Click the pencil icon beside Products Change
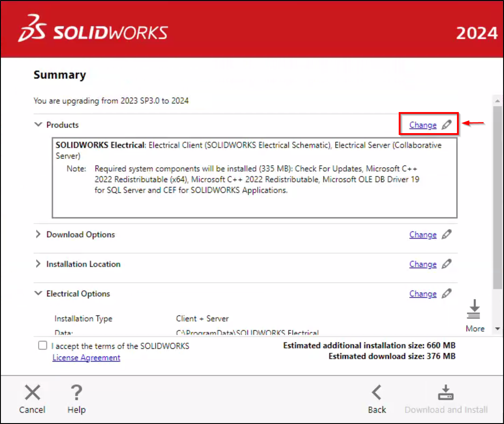 coord(447,125)
